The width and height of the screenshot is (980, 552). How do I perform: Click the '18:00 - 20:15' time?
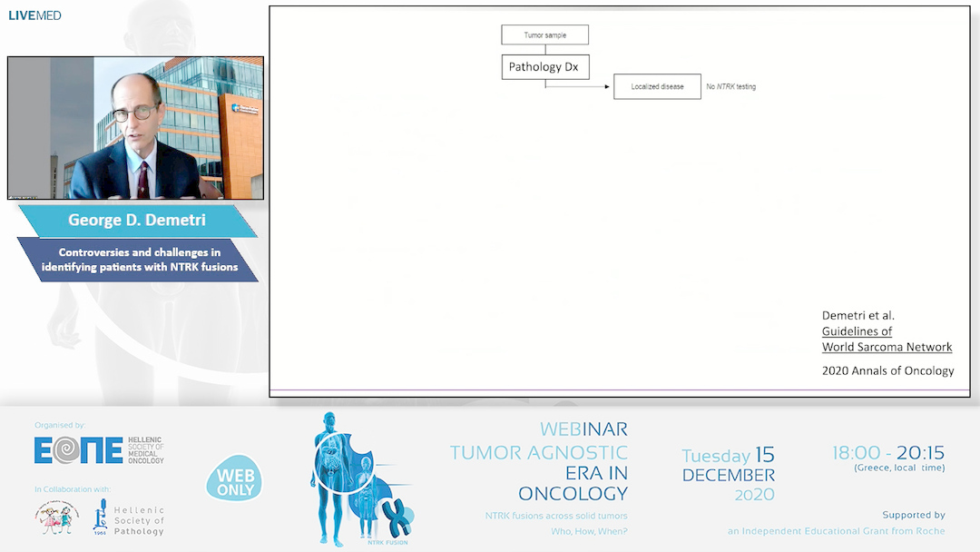point(888,453)
